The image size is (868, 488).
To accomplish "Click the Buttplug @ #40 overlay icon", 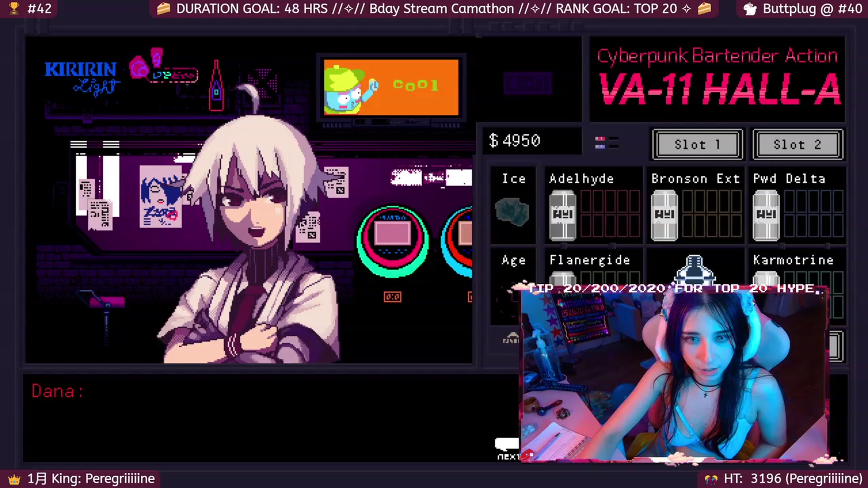I will [750, 9].
